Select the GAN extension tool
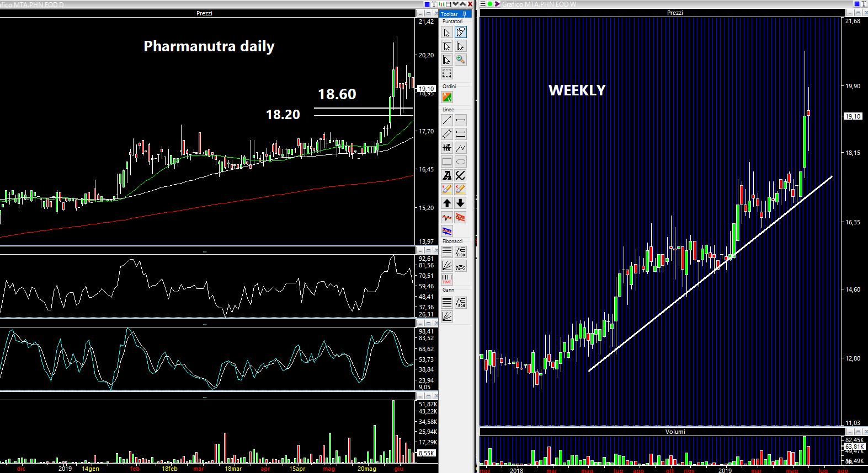The width and height of the screenshot is (868, 473). click(461, 302)
